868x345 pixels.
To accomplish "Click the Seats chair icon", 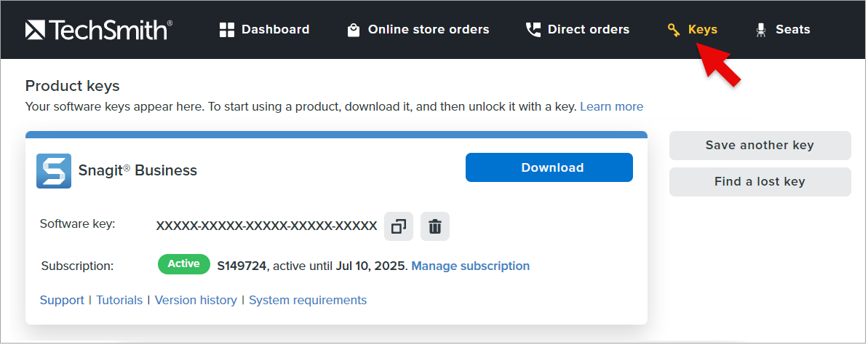I will click(x=761, y=30).
